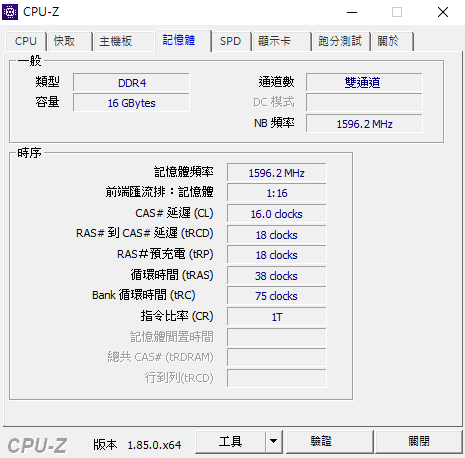Viewport: 465px width, 458px height.
Task: Select the DDR4 type value
Action: point(131,83)
